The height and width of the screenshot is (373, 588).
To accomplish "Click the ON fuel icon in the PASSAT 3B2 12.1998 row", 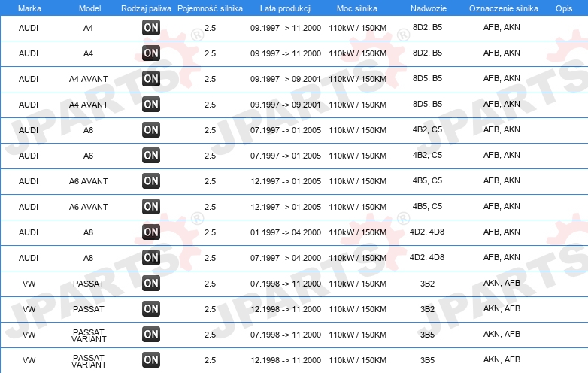I will click(151, 308).
